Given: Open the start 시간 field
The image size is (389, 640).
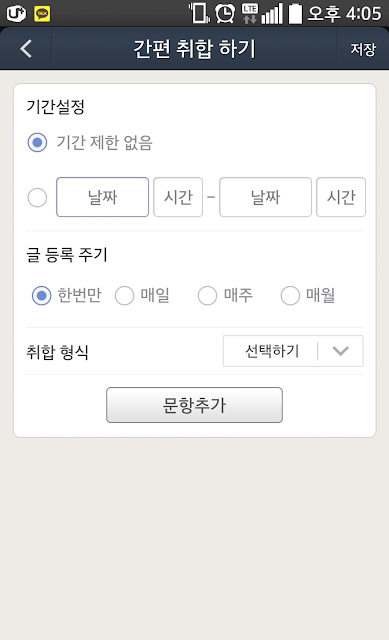Looking at the screenshot, I should (x=178, y=197).
